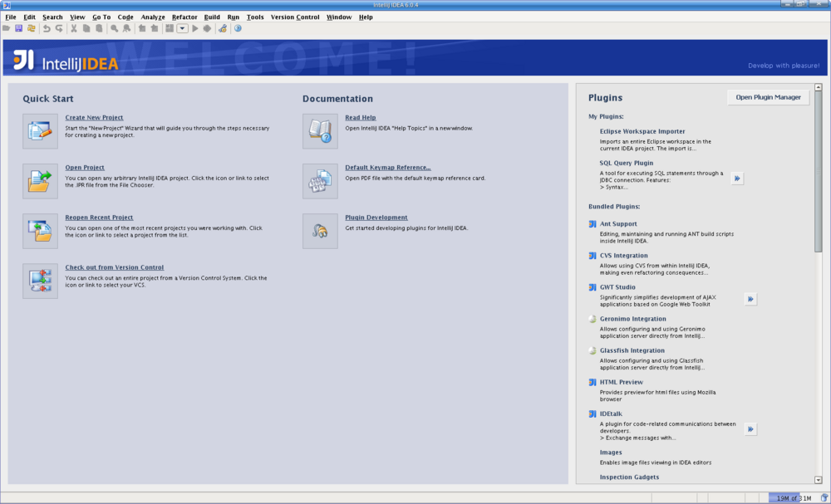Viewport: 831px width, 504px height.
Task: Open the Refactor menu
Action: [x=184, y=17]
